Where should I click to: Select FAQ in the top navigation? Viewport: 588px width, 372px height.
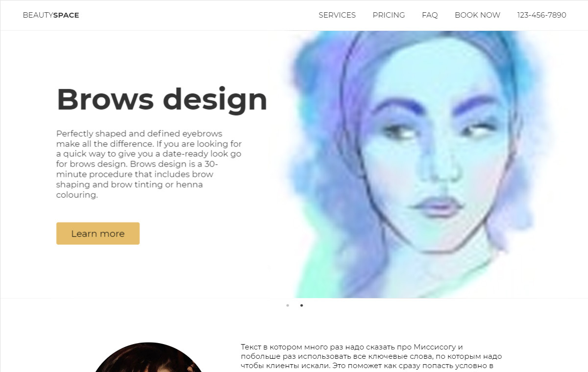click(430, 15)
